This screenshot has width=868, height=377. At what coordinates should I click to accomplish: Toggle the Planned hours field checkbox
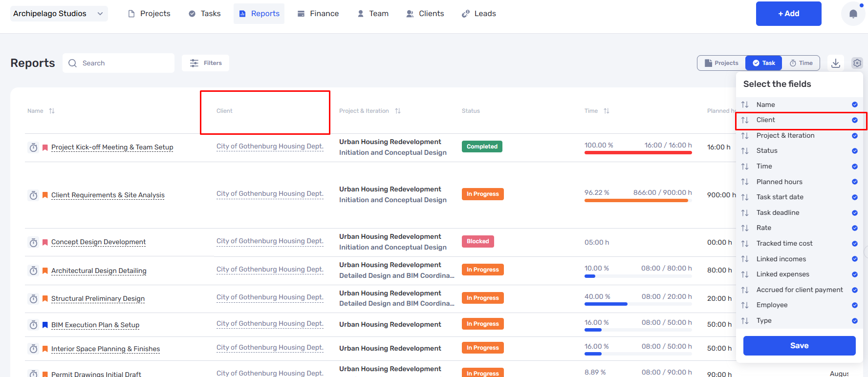click(855, 182)
